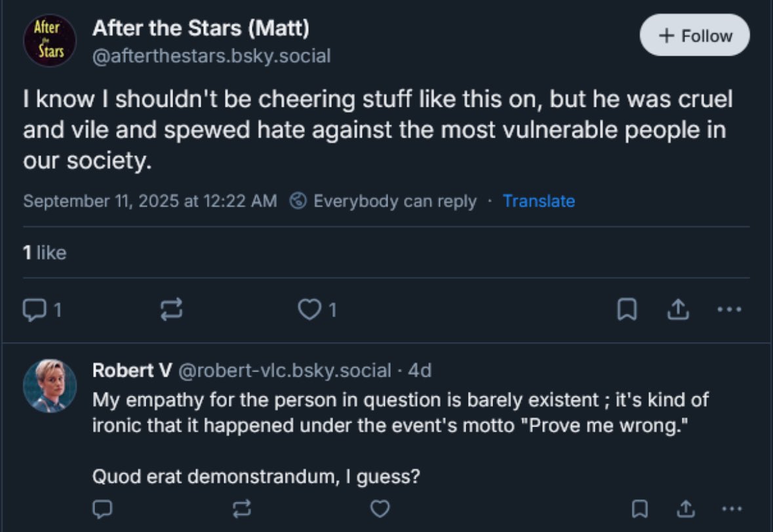Image resolution: width=773 pixels, height=532 pixels.
Task: Open After the Stars profile avatar
Action: coord(50,40)
